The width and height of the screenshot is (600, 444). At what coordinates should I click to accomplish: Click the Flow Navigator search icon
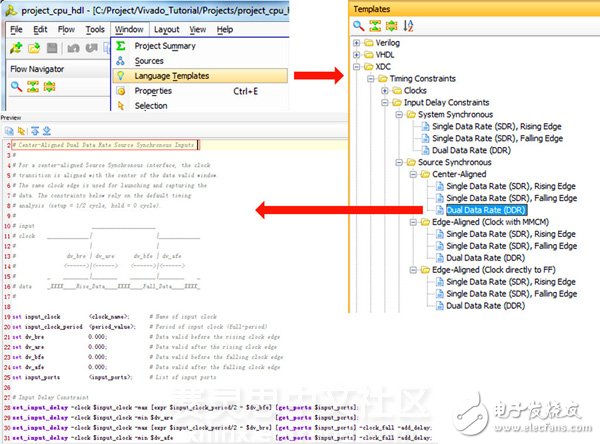(16, 86)
